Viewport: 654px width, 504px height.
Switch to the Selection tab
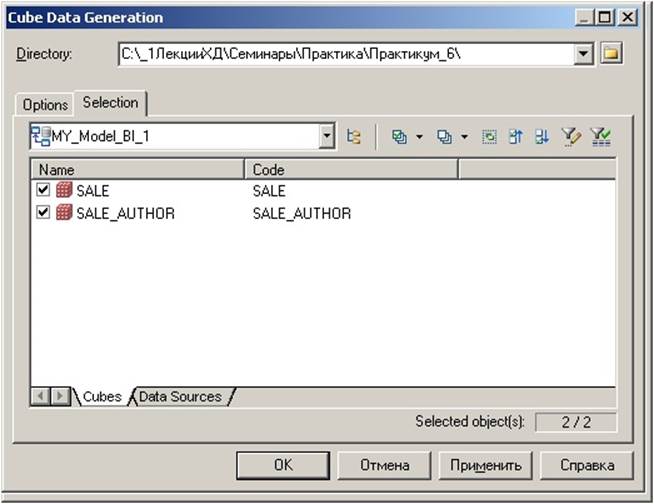tap(111, 103)
